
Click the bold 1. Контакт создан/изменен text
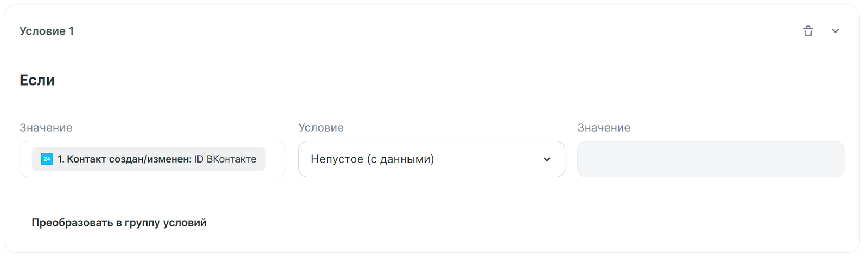pyautogui.click(x=124, y=159)
